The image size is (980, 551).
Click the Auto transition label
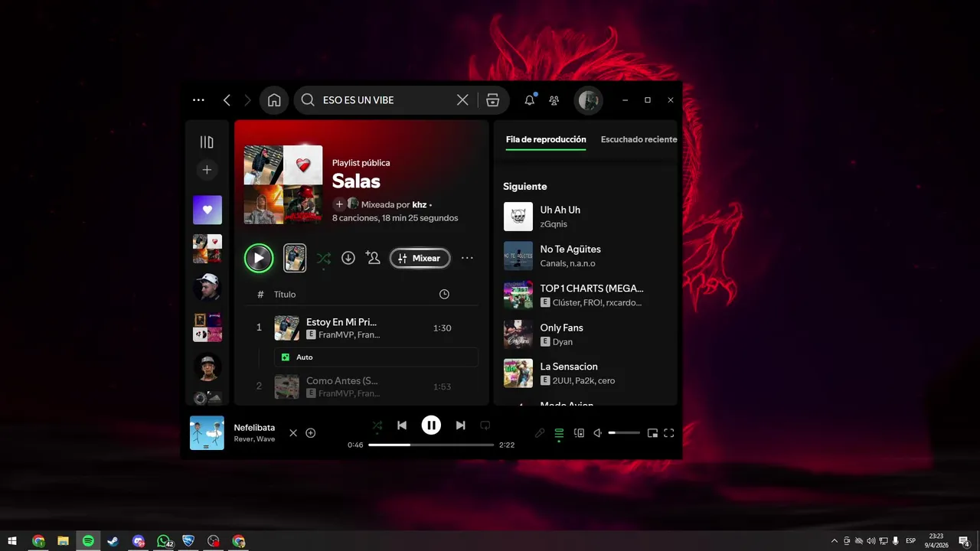pos(304,357)
